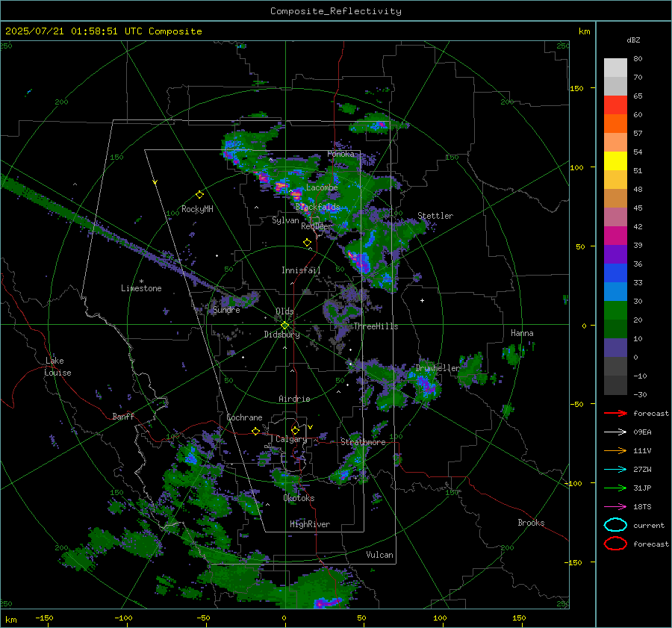Click the intense echo west of Lacombe
The image size is (672, 628).
pos(281,187)
